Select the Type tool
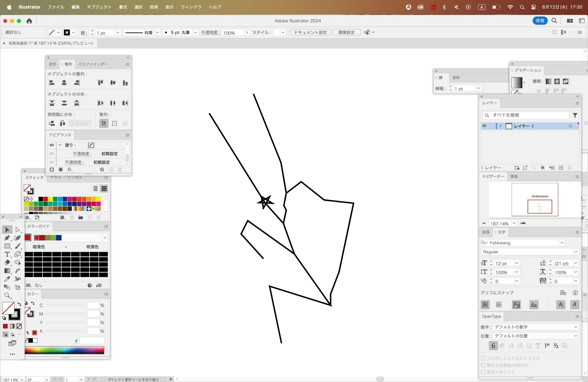This screenshot has width=588, height=382. pyautogui.click(x=7, y=254)
